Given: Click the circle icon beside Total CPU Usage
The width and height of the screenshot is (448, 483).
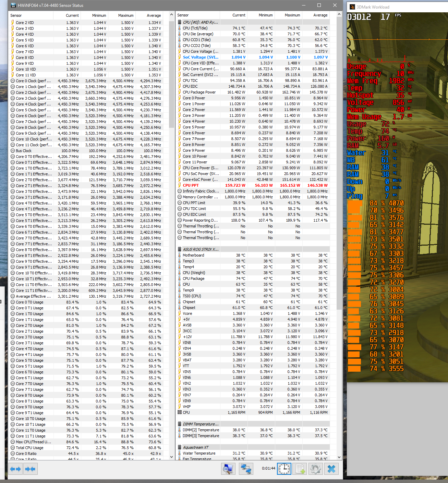Looking at the screenshot, I should [x=13, y=448].
